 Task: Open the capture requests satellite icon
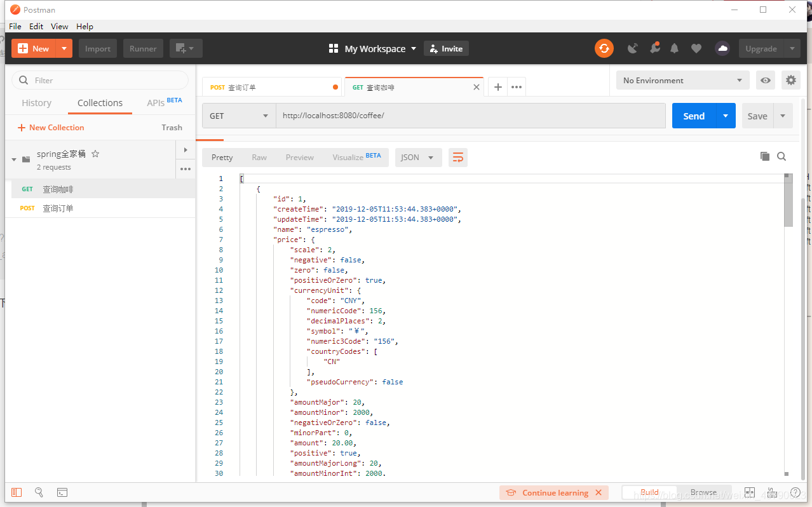point(633,48)
